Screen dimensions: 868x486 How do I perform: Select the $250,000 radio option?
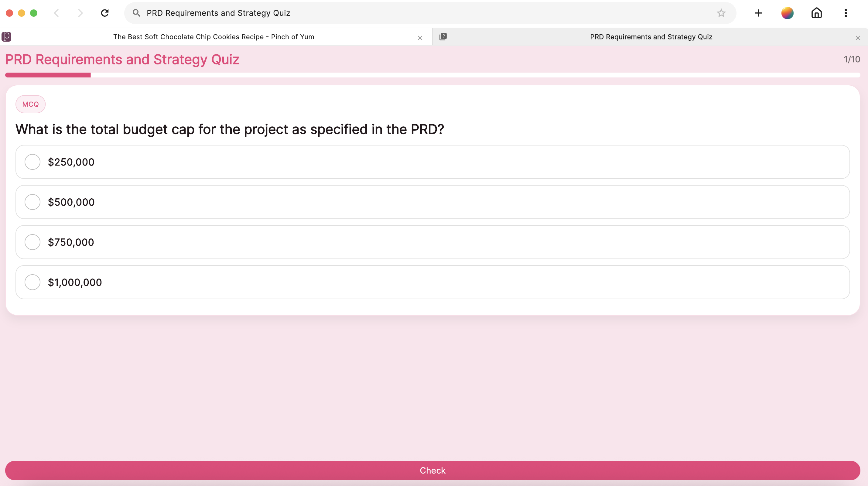[x=32, y=162]
